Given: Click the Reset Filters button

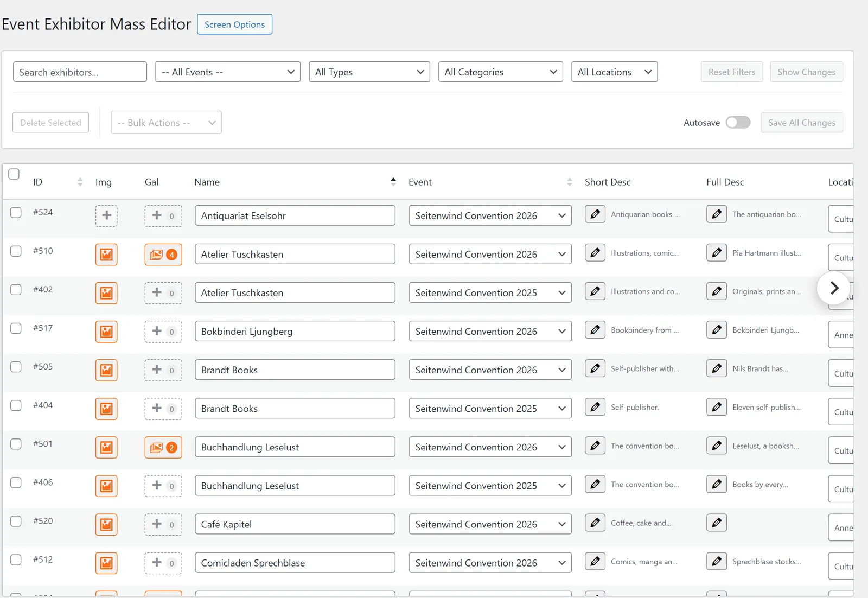Looking at the screenshot, I should tap(732, 72).
